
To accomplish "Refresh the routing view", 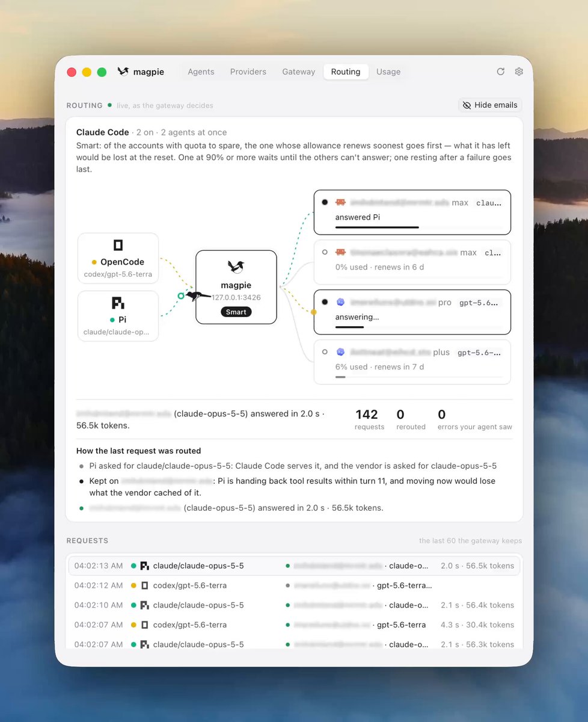I will [x=500, y=72].
